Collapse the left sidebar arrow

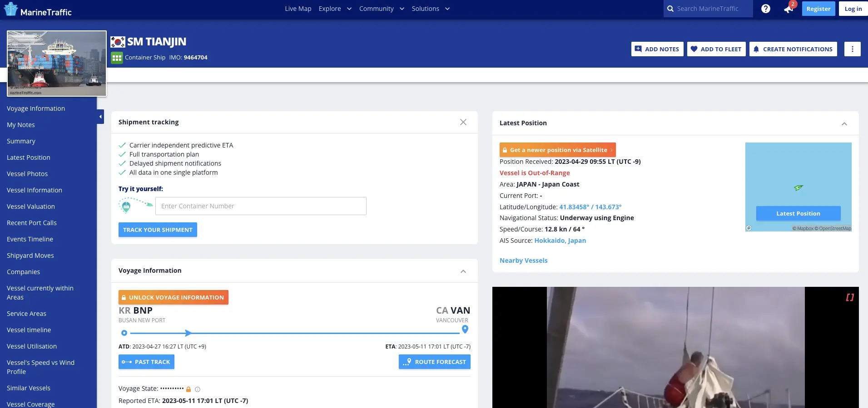[100, 117]
